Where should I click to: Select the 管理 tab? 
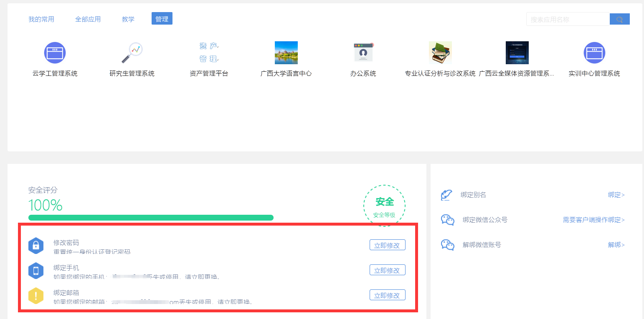click(162, 19)
